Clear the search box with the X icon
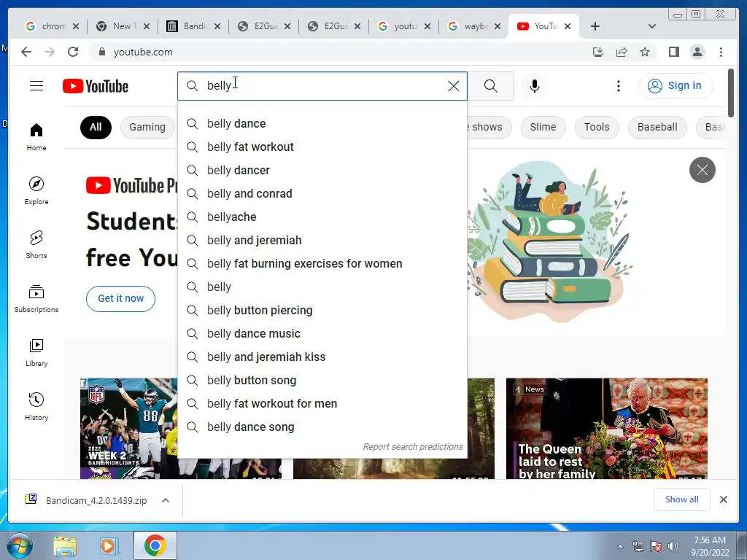 click(454, 86)
